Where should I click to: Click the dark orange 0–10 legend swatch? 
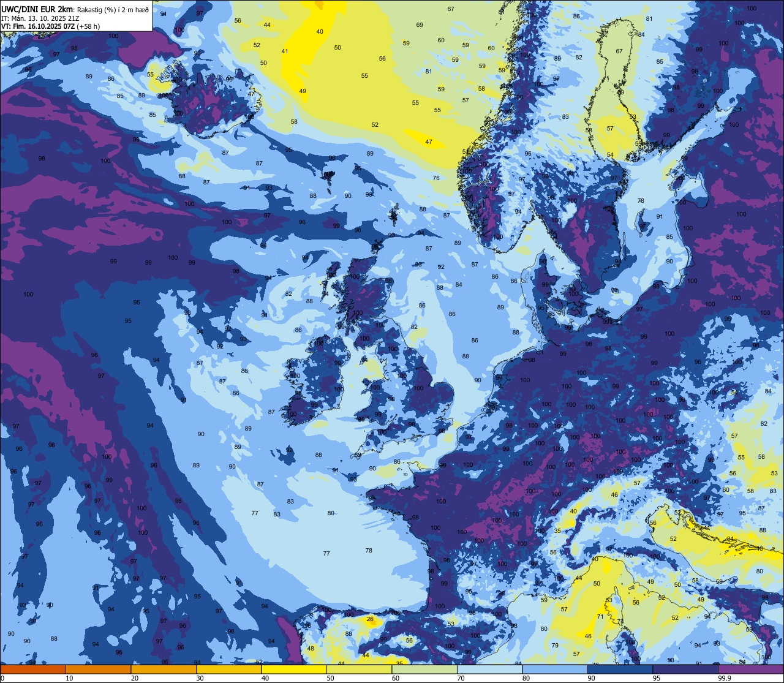33,669
